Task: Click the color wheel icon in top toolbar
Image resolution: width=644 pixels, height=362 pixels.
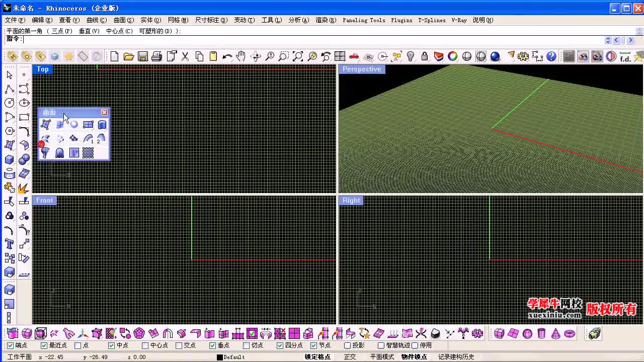Action: pos(453,56)
